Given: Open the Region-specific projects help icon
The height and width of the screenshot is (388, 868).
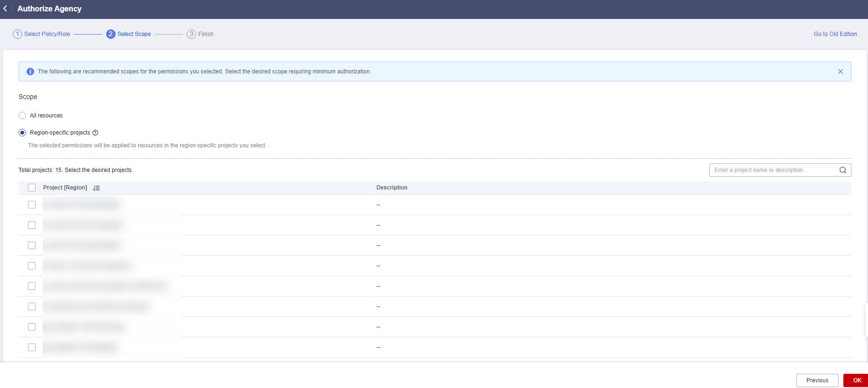Looking at the screenshot, I should pos(95,133).
